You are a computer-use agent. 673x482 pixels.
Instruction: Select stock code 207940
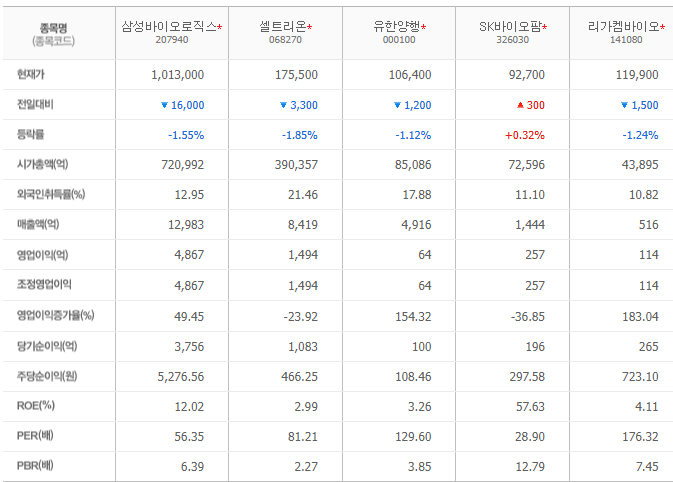[172, 40]
